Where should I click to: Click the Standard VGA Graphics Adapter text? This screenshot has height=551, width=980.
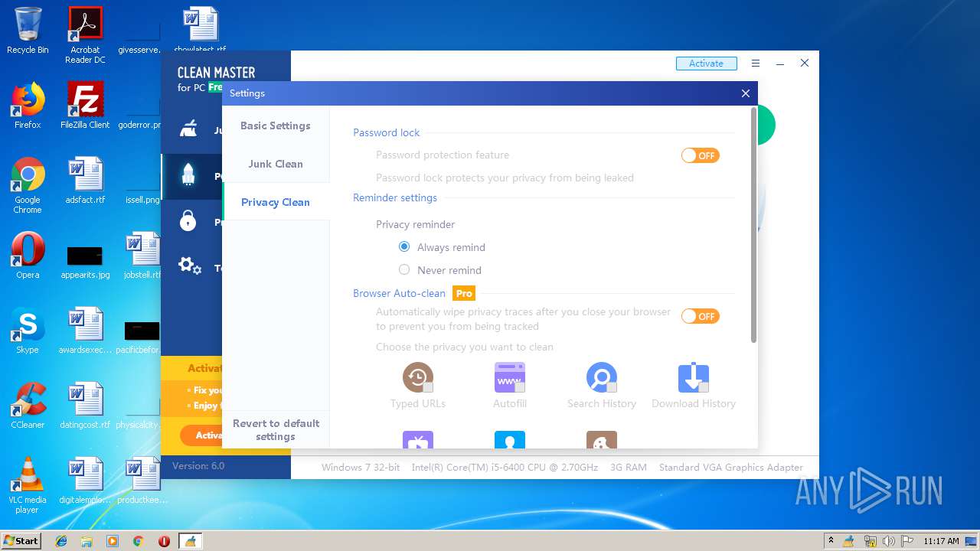(731, 467)
